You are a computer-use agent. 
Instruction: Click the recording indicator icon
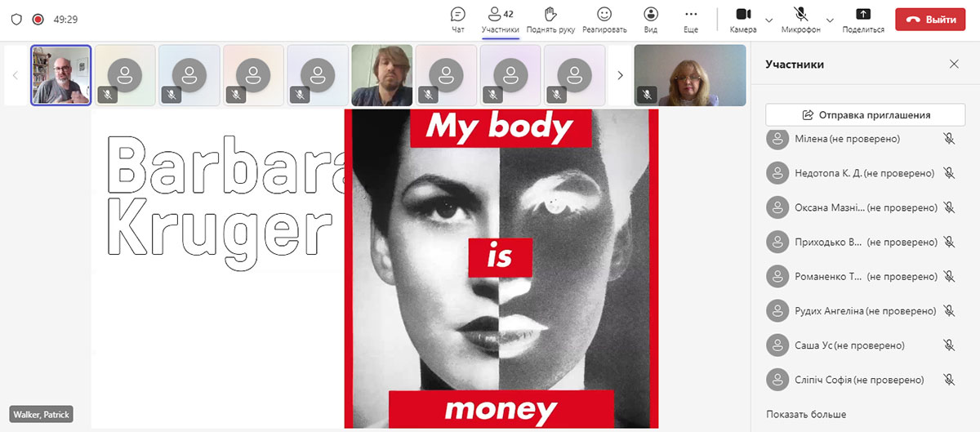point(38,19)
